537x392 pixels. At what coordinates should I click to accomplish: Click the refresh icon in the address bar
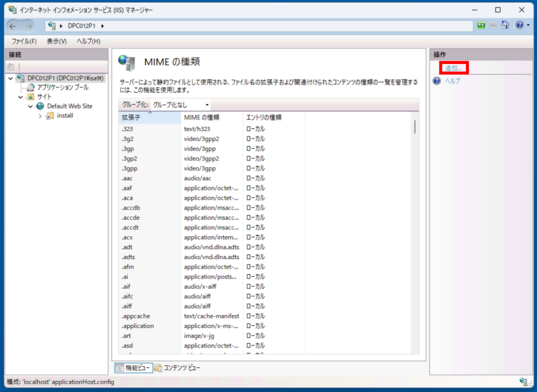point(481,25)
